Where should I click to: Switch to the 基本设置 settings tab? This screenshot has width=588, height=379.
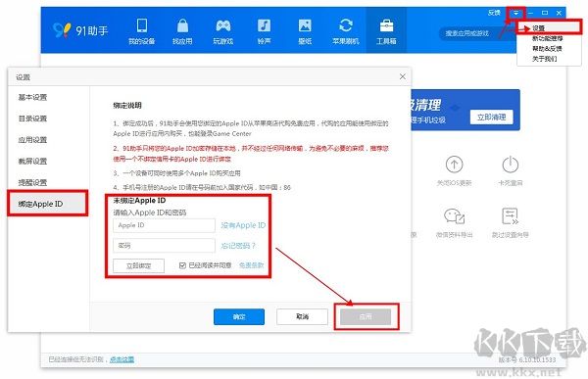click(x=32, y=97)
